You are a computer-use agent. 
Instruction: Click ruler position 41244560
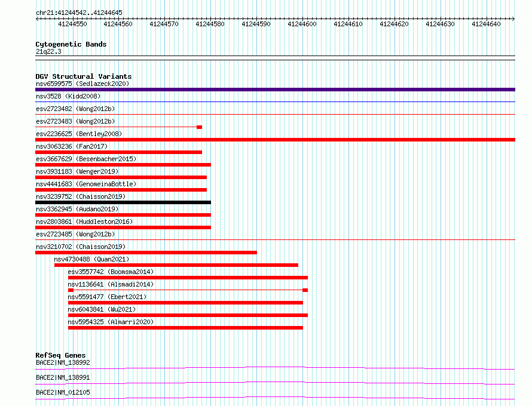118,24
